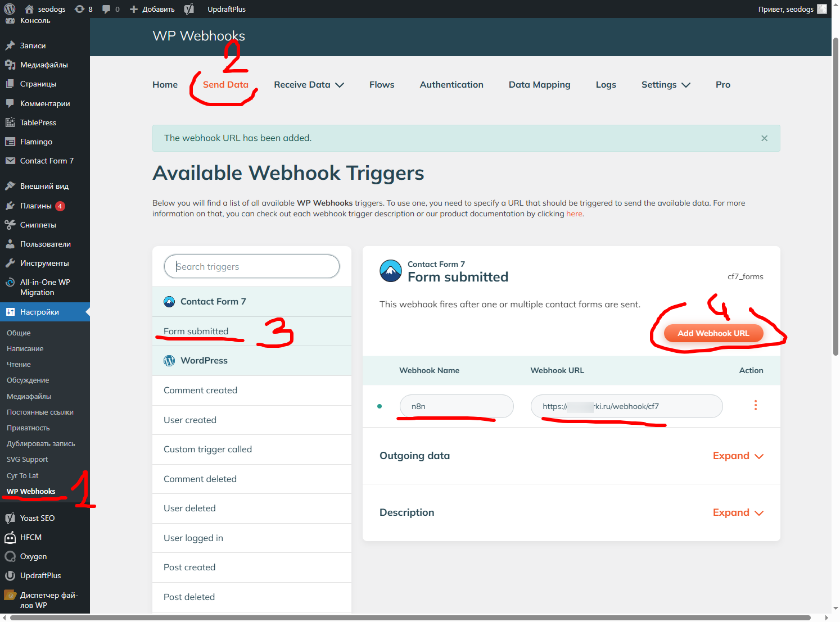The height and width of the screenshot is (622, 840).
Task: Select the Comment created trigger
Action: point(252,391)
